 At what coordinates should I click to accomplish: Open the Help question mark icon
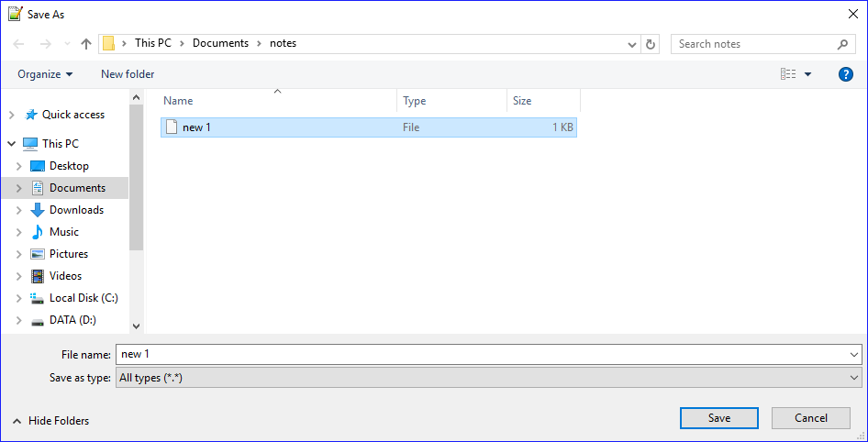click(846, 74)
